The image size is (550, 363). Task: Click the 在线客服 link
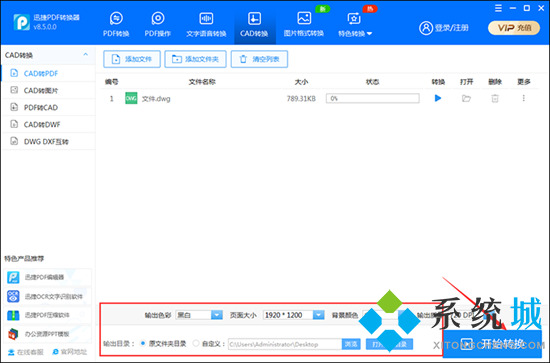26,352
